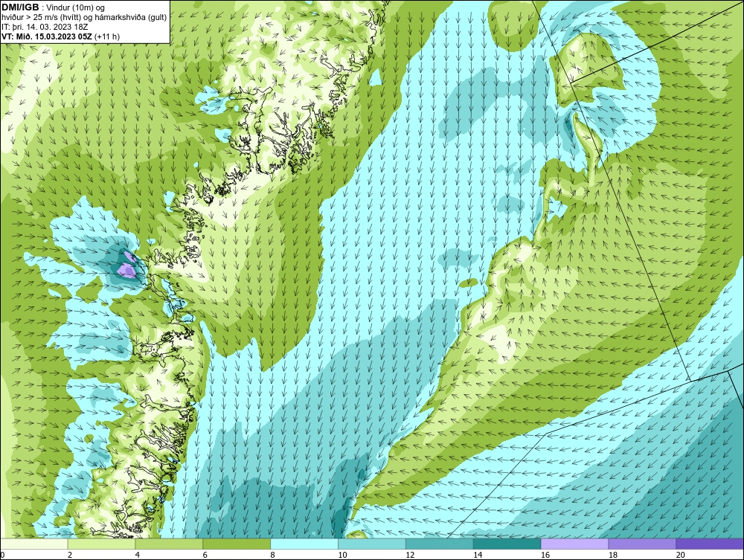
Task: Click the '(+11 h)' forecast offset text
Action: 107,36
